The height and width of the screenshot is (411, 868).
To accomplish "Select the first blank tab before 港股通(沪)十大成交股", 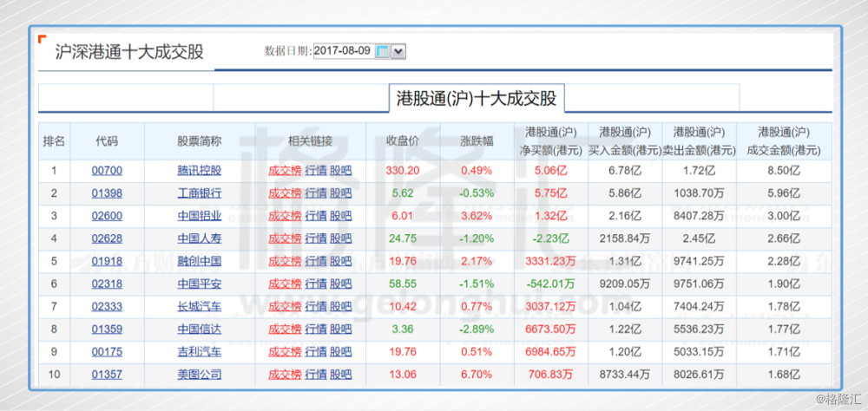I will tap(126, 98).
